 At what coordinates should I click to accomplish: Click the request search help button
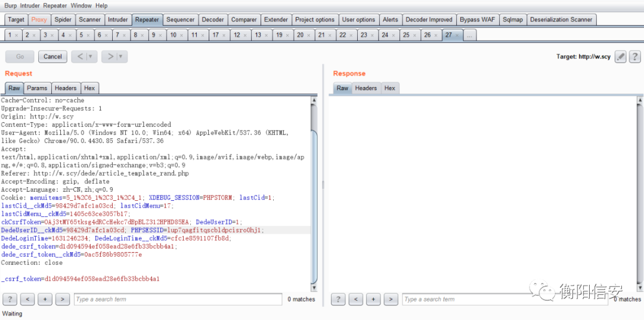[x=10, y=299]
